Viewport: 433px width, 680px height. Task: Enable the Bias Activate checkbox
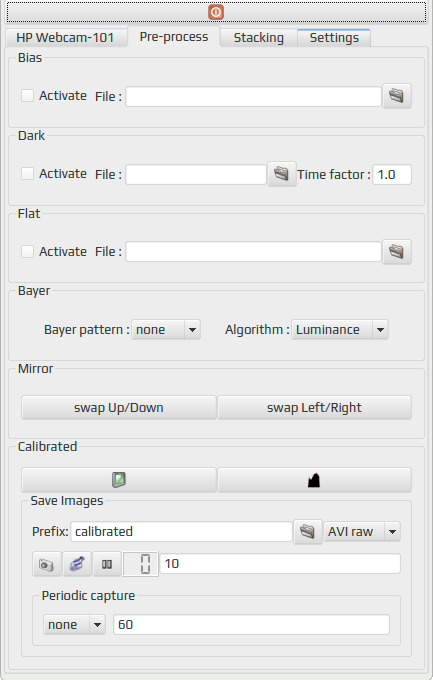point(27,95)
